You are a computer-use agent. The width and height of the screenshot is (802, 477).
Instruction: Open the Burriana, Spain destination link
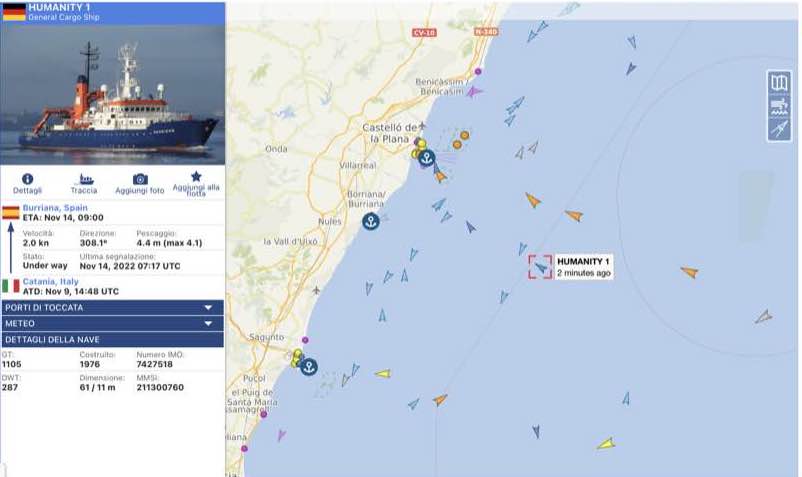tap(55, 208)
